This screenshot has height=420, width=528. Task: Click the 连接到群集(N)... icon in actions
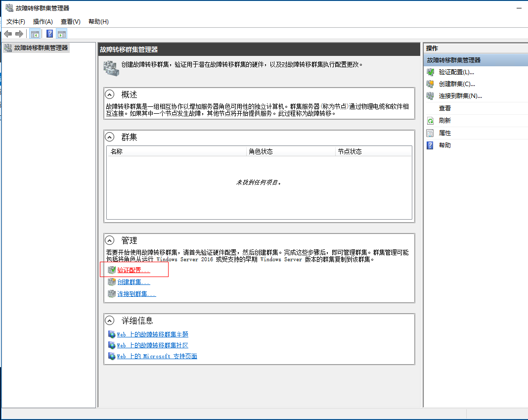(x=430, y=96)
